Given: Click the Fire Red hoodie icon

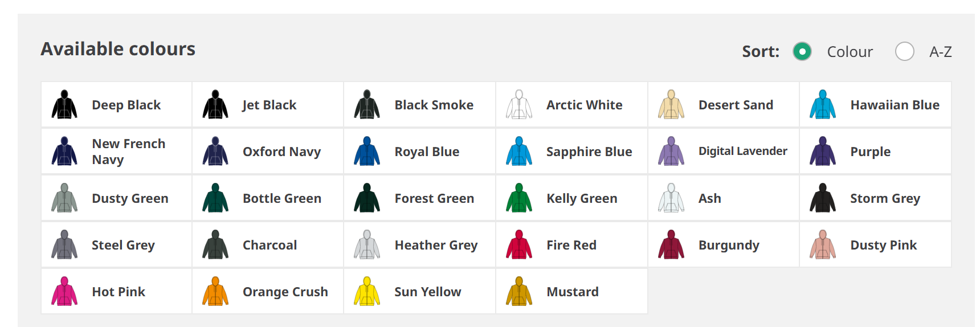Looking at the screenshot, I should tap(519, 245).
